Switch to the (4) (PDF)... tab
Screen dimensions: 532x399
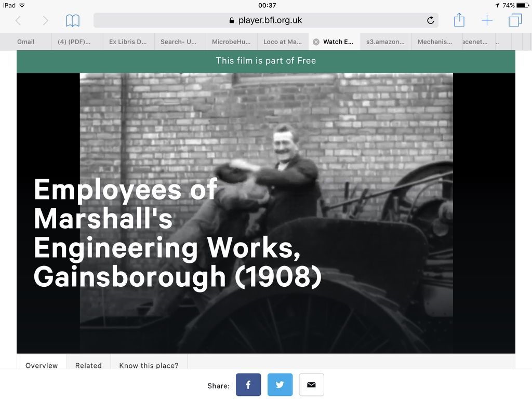coord(77,42)
